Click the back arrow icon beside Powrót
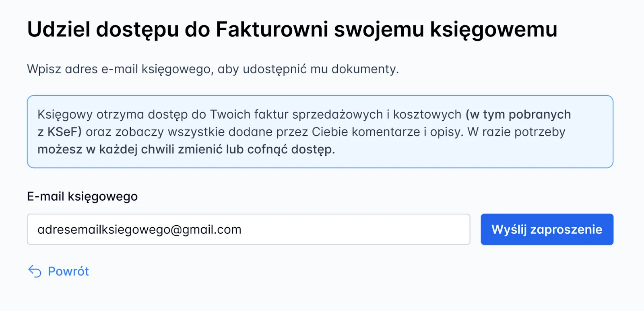The image size is (644, 311). 35,272
